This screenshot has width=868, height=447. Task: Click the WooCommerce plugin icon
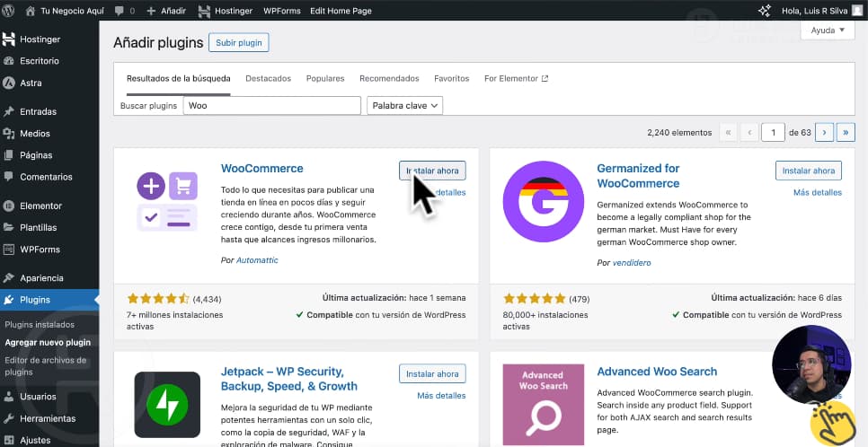(x=167, y=201)
